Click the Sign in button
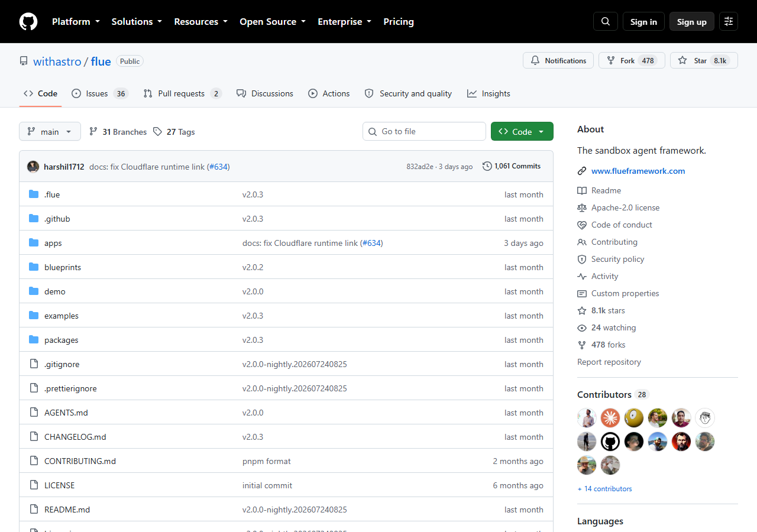Screen dimensions: 757x532 (643, 22)
